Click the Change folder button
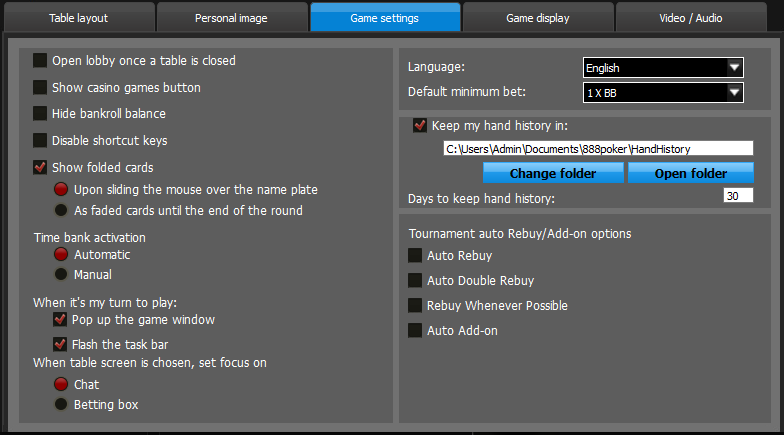The width and height of the screenshot is (784, 435). [x=553, y=173]
